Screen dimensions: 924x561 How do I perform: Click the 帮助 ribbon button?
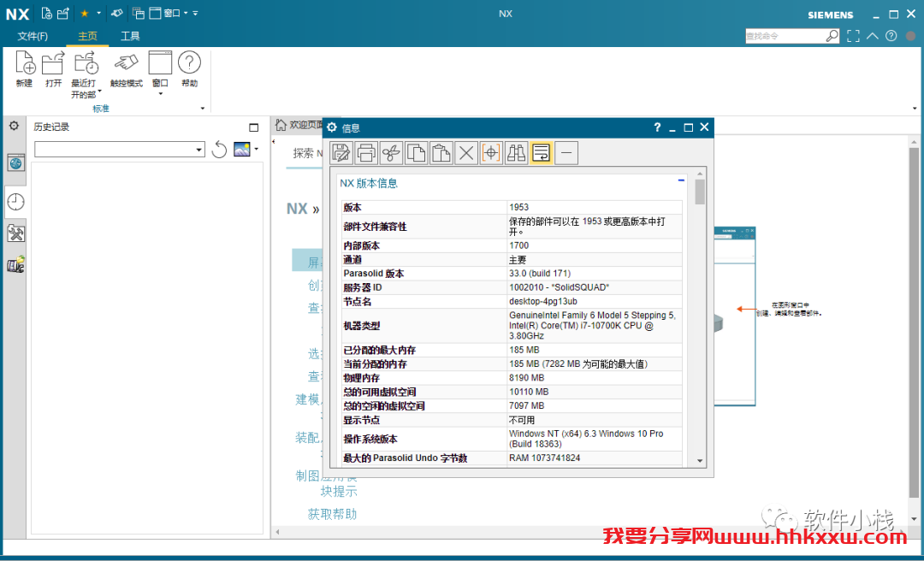point(190,70)
